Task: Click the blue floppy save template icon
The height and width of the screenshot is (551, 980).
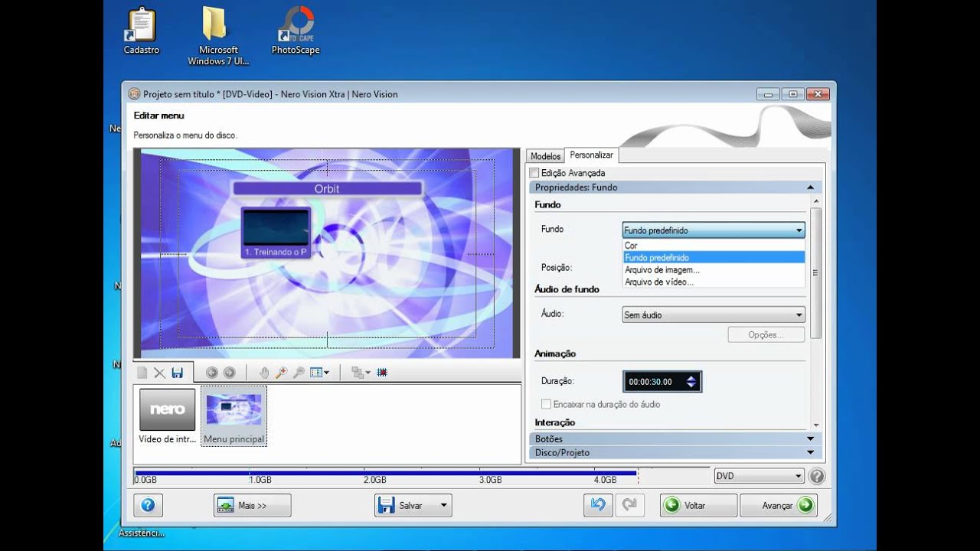Action: 178,373
